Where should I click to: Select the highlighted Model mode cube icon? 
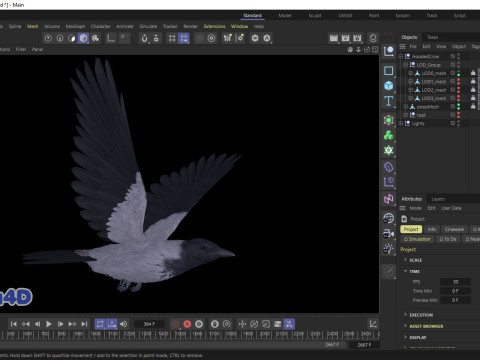click(83, 38)
